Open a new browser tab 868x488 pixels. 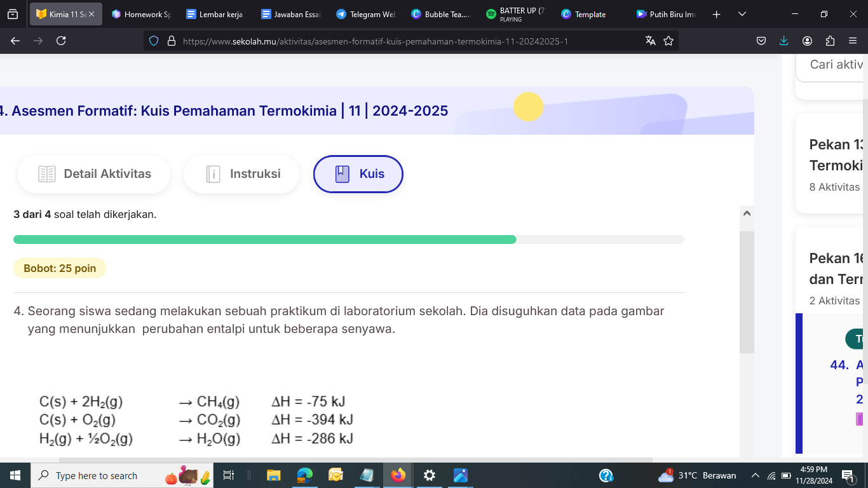(717, 14)
